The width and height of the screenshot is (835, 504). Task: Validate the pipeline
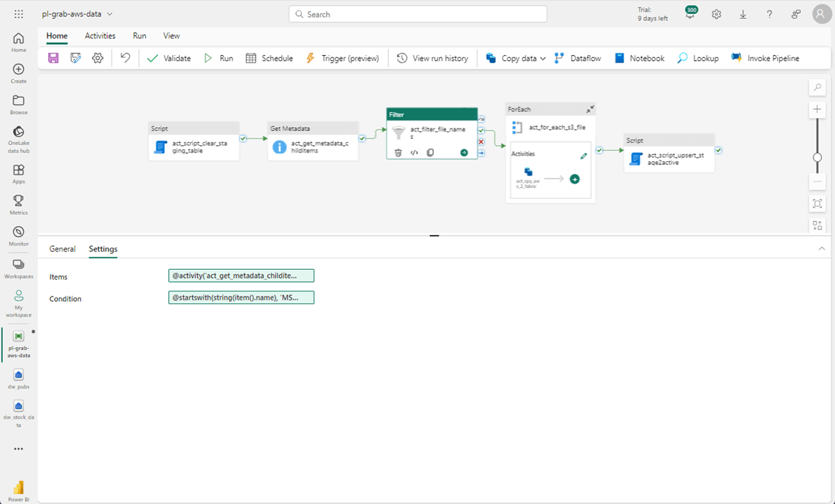(169, 58)
